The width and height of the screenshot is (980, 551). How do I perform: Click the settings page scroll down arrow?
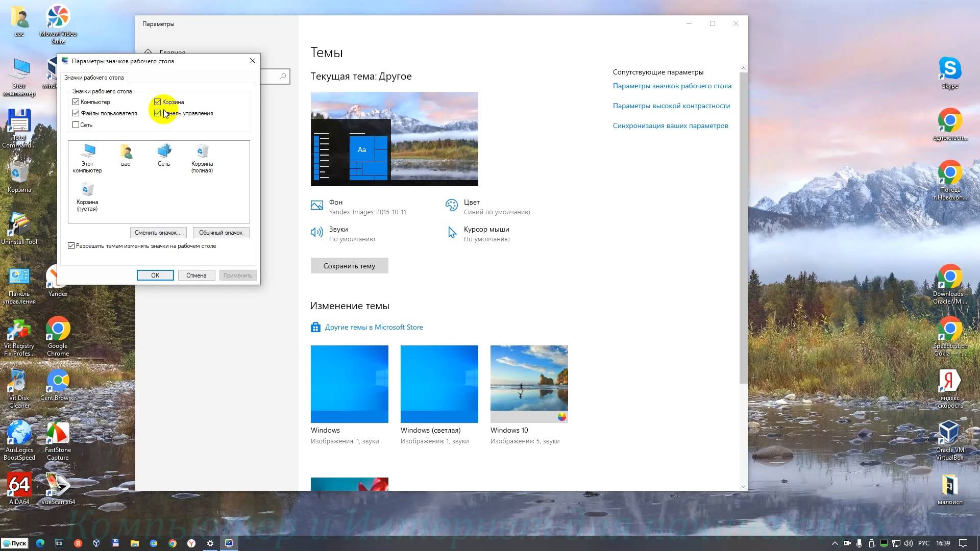tap(743, 486)
